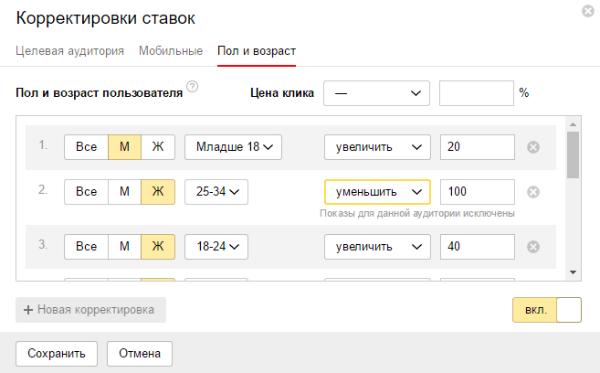
Task: Delete the second adjustment with 100 value
Action: [x=533, y=192]
